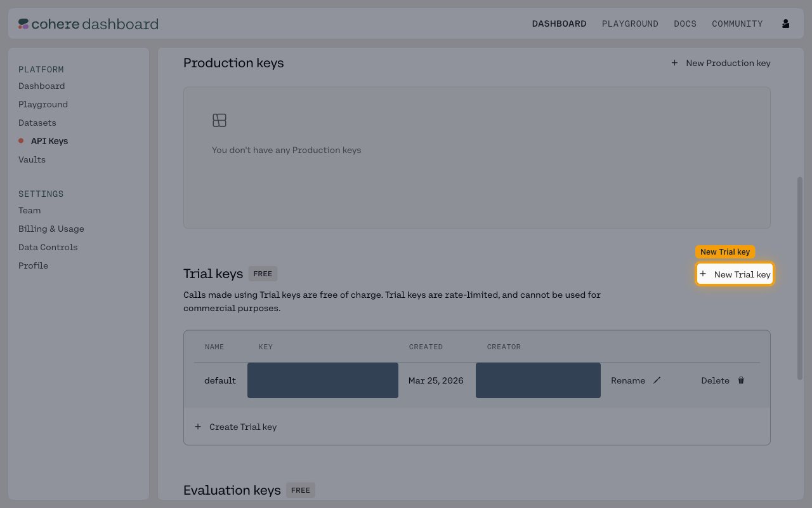Open DOCS in the top navigation
The image size is (812, 508).
pos(685,23)
